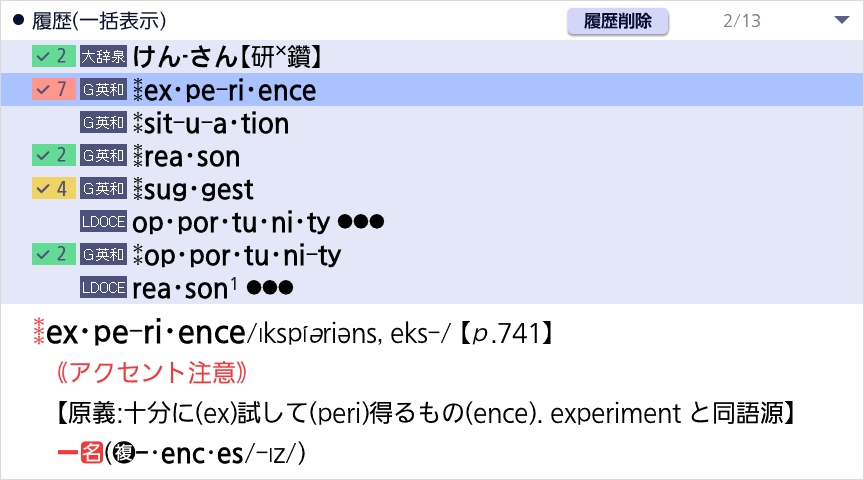Toggle the red check badge with 7
Screen dimensions: 864x480
[53, 90]
